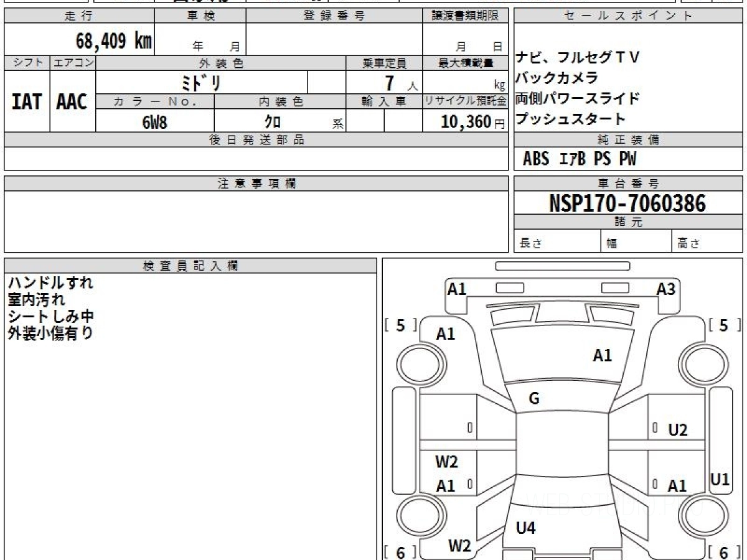Image resolution: width=747 pixels, height=560 pixels.
Task: Click the U1 mark on the side sill
Action: [x=720, y=480]
